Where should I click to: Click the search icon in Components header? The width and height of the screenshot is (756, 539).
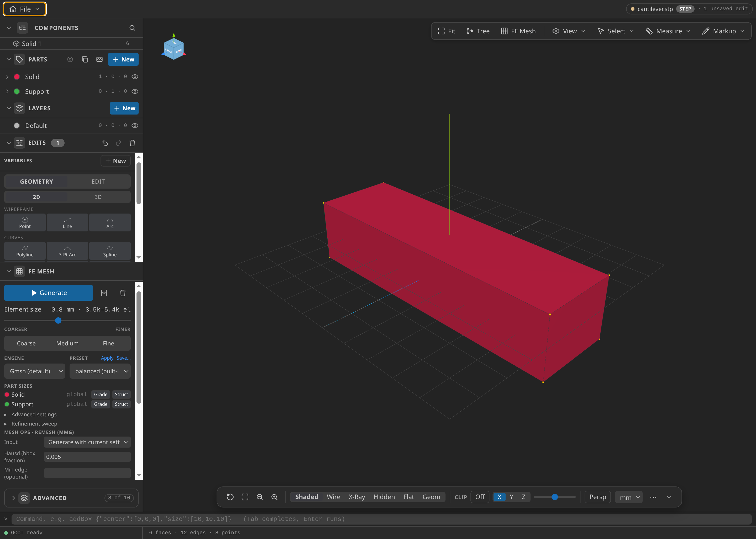tap(132, 28)
